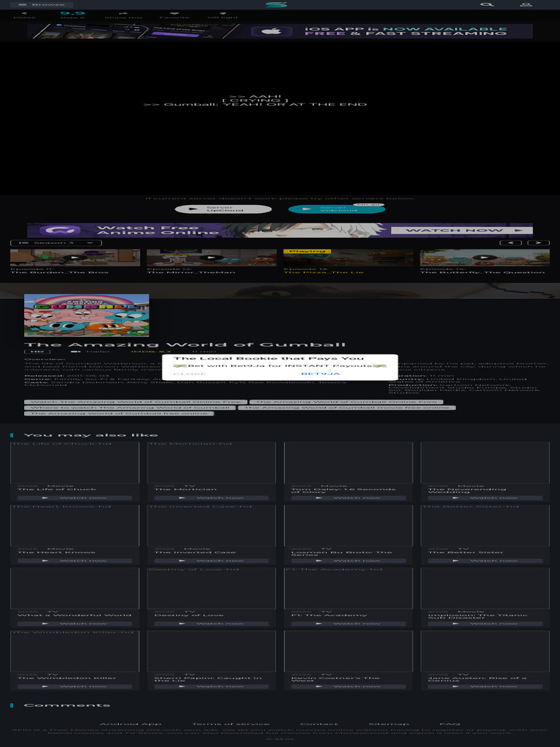Toggle the Off light mode

click(223, 15)
